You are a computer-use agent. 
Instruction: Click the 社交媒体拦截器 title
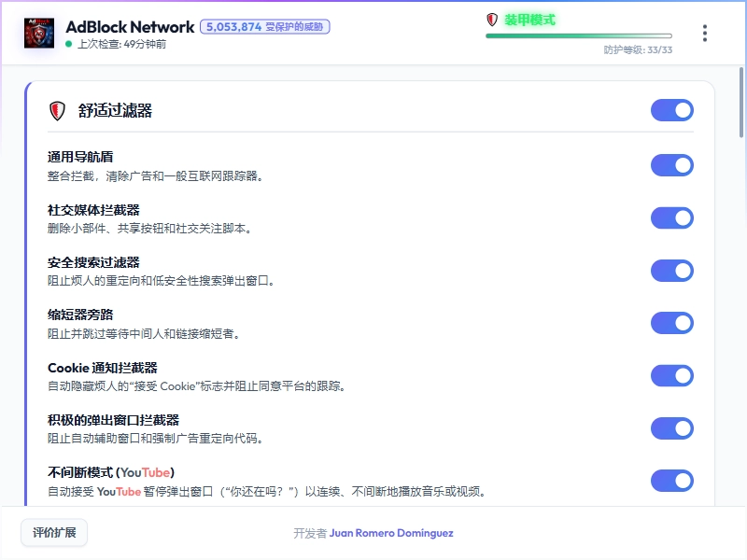[93, 210]
